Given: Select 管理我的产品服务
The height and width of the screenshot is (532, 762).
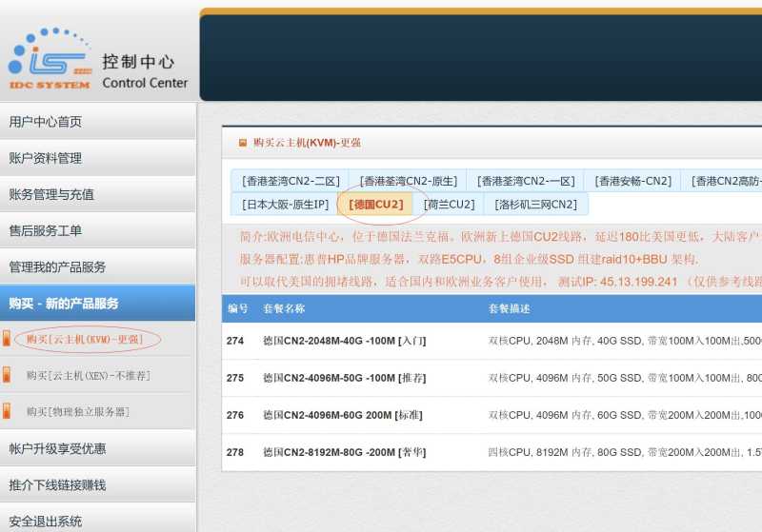Looking at the screenshot, I should coord(98,267).
